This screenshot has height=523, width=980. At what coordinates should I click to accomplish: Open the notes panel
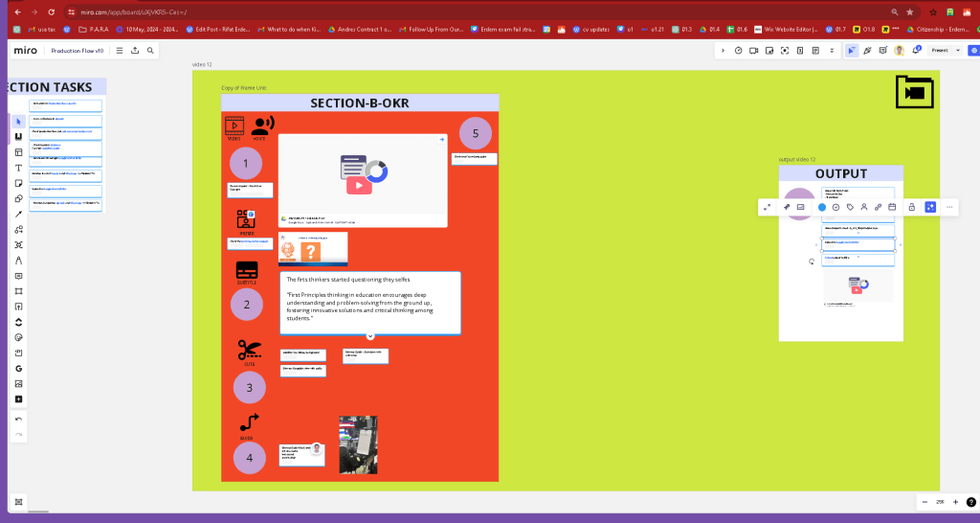coord(815,51)
